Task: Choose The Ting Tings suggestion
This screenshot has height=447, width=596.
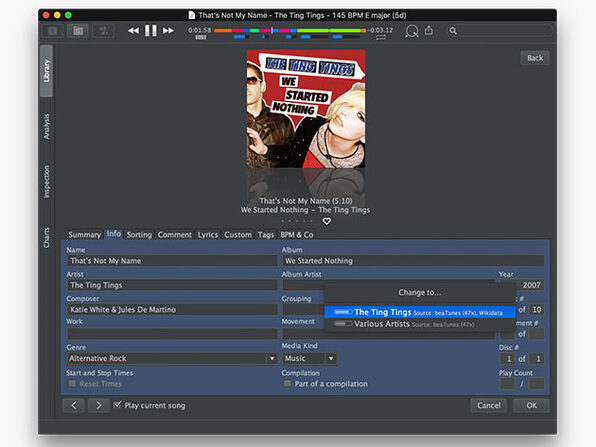Action: 420,312
